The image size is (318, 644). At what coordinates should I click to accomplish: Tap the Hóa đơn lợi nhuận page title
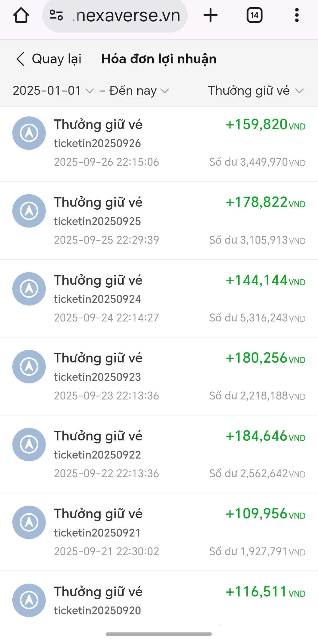pos(159,59)
